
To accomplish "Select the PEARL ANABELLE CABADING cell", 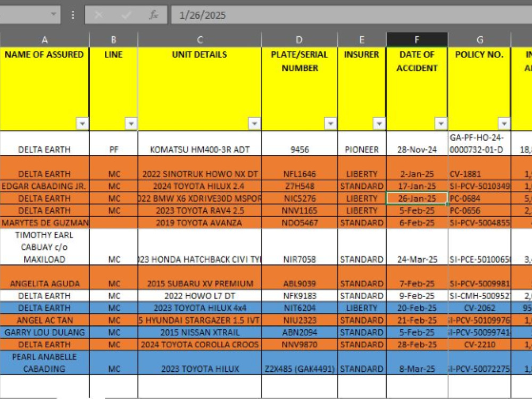I will coord(45,363).
